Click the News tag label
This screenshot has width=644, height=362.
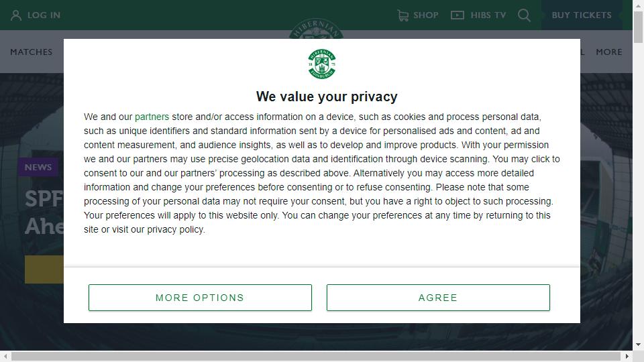pos(38,167)
